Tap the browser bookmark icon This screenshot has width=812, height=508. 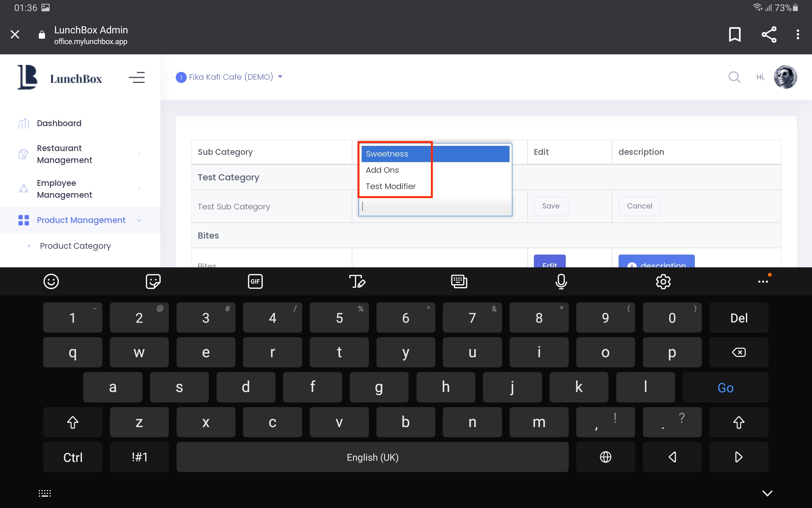(734, 34)
